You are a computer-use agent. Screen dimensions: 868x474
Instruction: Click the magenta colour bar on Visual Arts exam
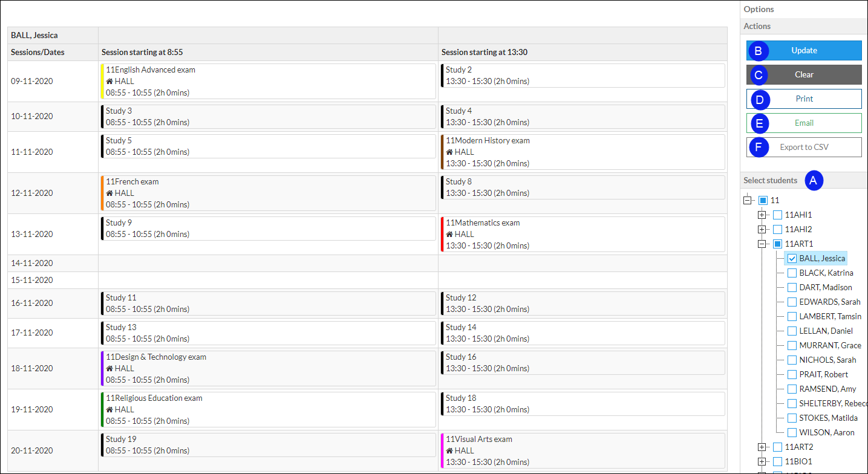(x=443, y=450)
